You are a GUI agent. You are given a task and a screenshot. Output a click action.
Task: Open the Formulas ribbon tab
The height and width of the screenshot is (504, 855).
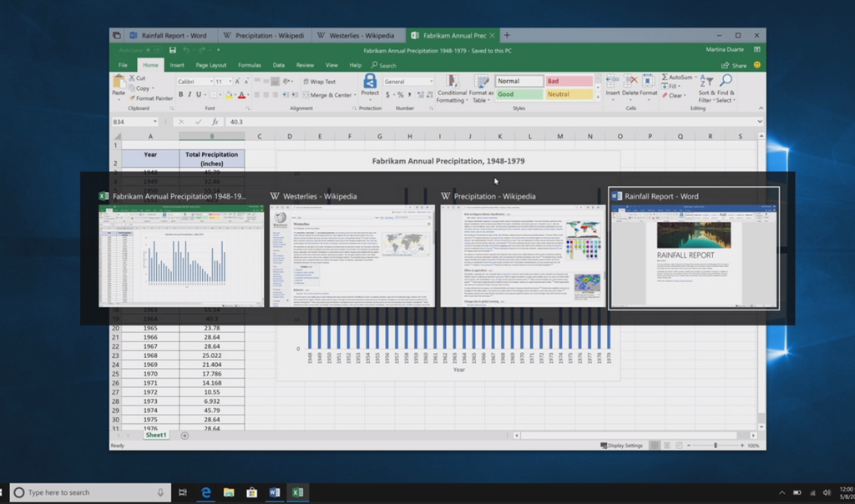(249, 65)
